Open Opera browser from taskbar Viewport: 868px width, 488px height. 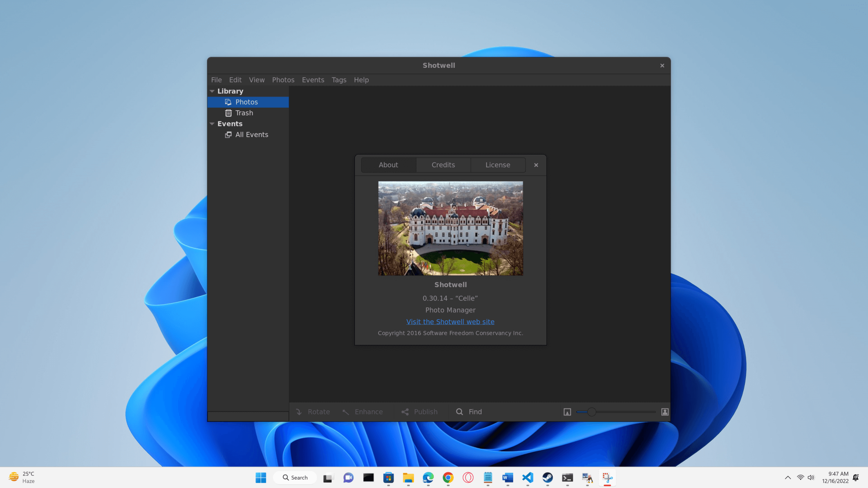click(x=468, y=478)
